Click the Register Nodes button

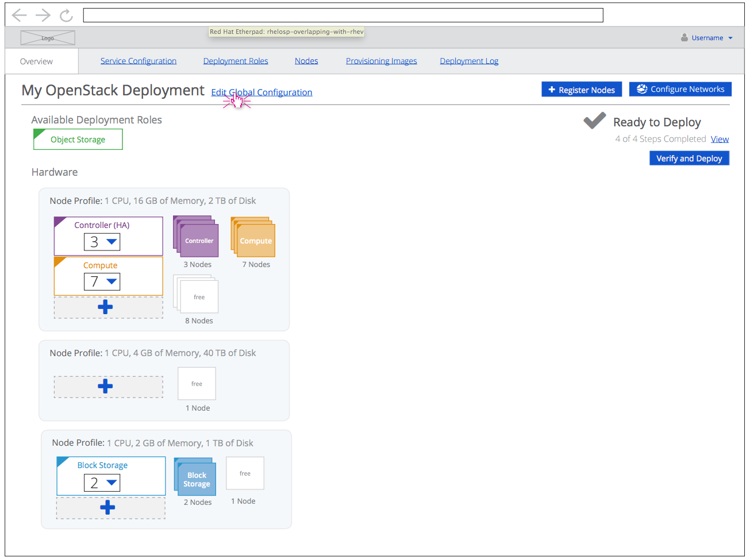(x=582, y=90)
